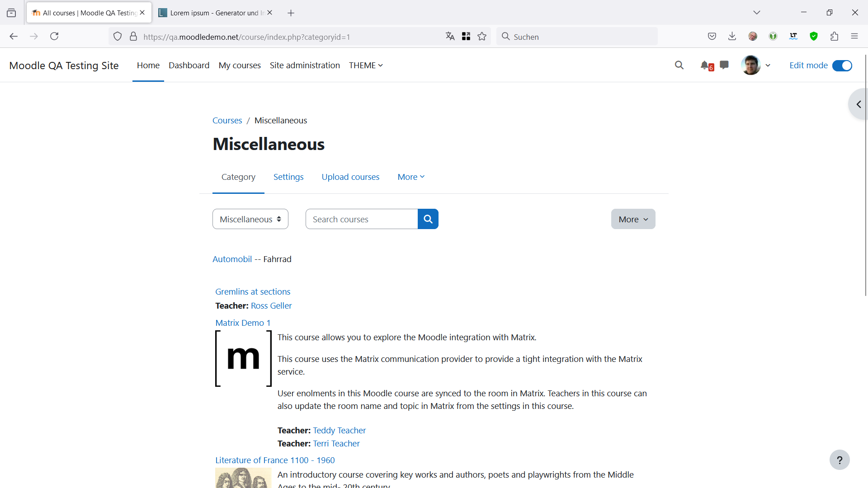
Task: Open the messaging chat bubble icon
Action: (724, 65)
